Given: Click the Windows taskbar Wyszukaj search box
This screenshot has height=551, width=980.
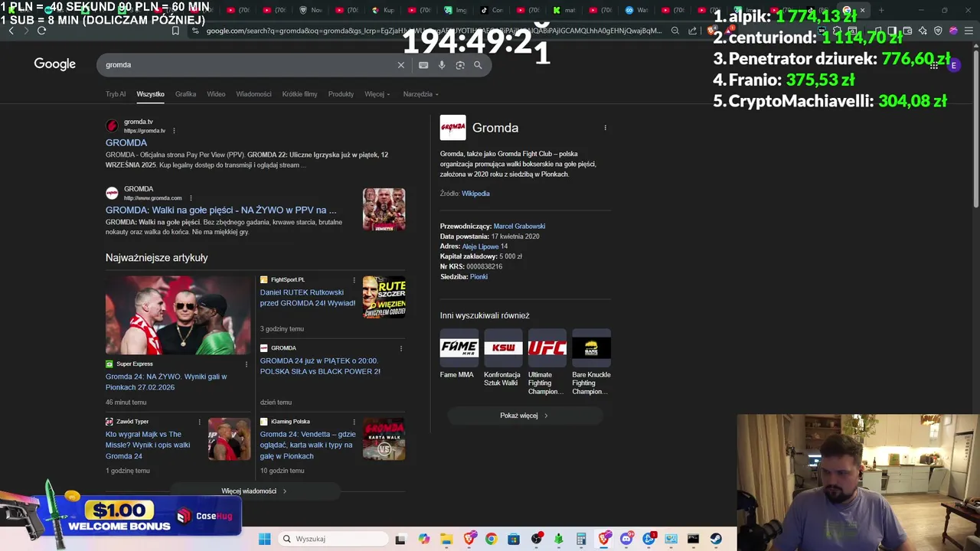Looking at the screenshot, I should click(x=332, y=539).
